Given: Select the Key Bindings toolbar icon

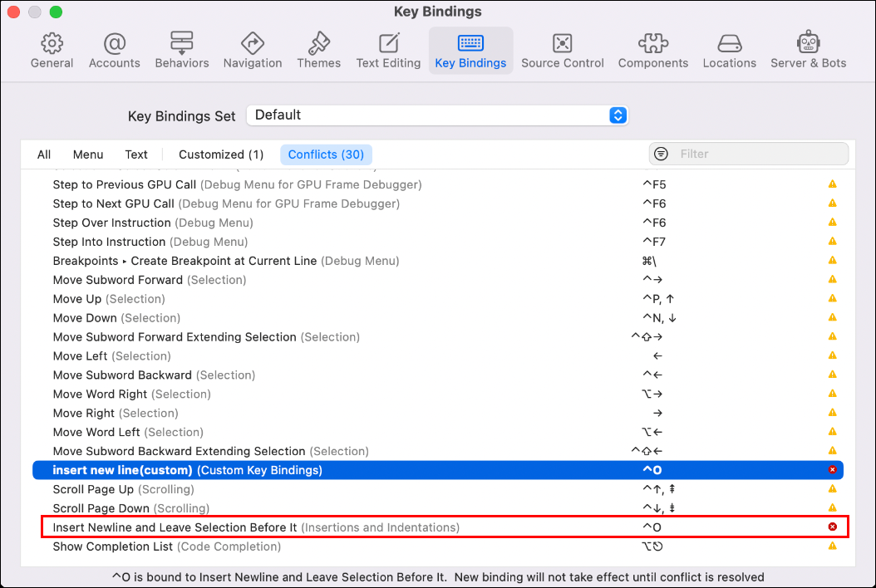Looking at the screenshot, I should pos(471,51).
